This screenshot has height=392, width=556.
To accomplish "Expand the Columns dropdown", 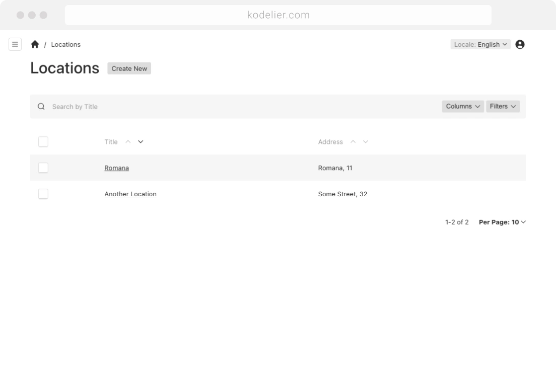I will point(462,107).
